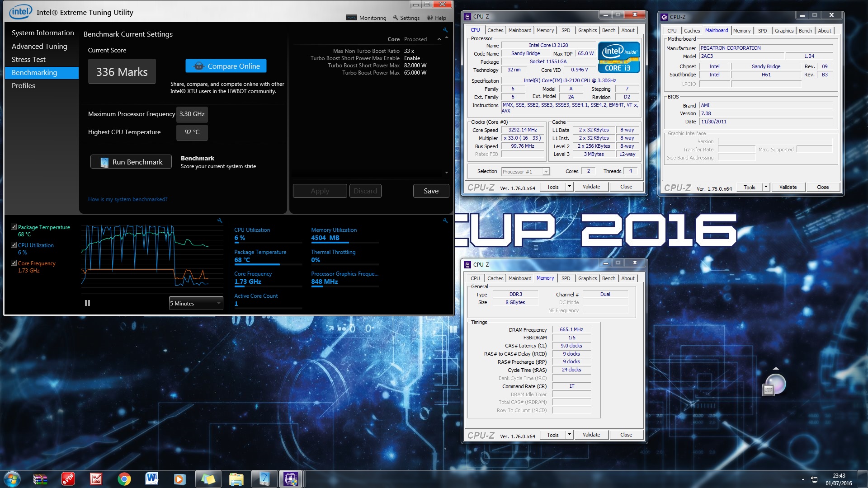This screenshot has height=488, width=868.
Task: Open About tab in CPU-Z Memory window
Action: 627,278
